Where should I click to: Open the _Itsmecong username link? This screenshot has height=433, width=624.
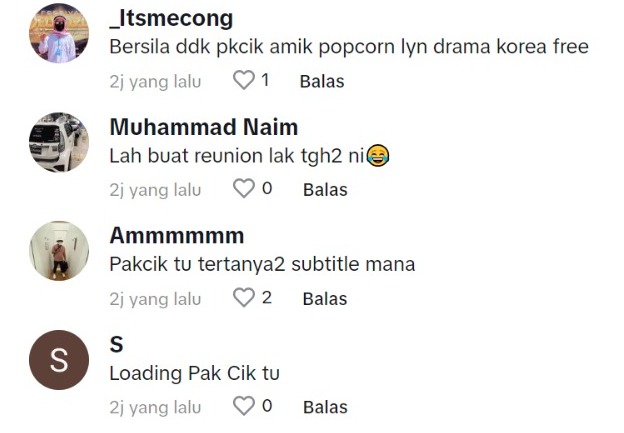[170, 18]
